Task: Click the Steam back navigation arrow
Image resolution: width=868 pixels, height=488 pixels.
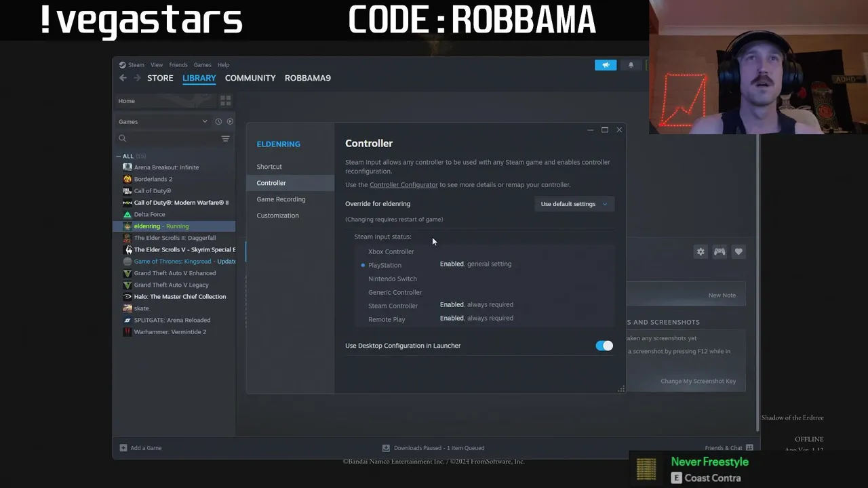Action: coord(123,78)
